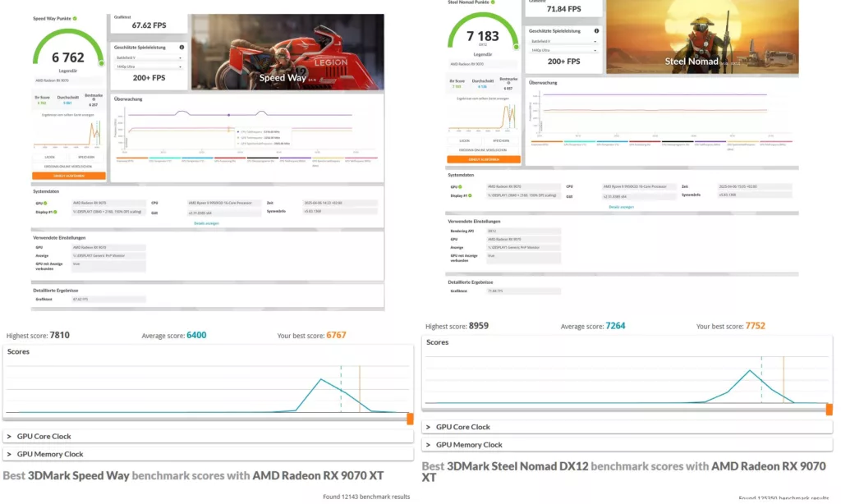Image resolution: width=841 pixels, height=504 pixels.
Task: Open the Battlefield V game dropdown in Speed Way
Action: point(148,57)
